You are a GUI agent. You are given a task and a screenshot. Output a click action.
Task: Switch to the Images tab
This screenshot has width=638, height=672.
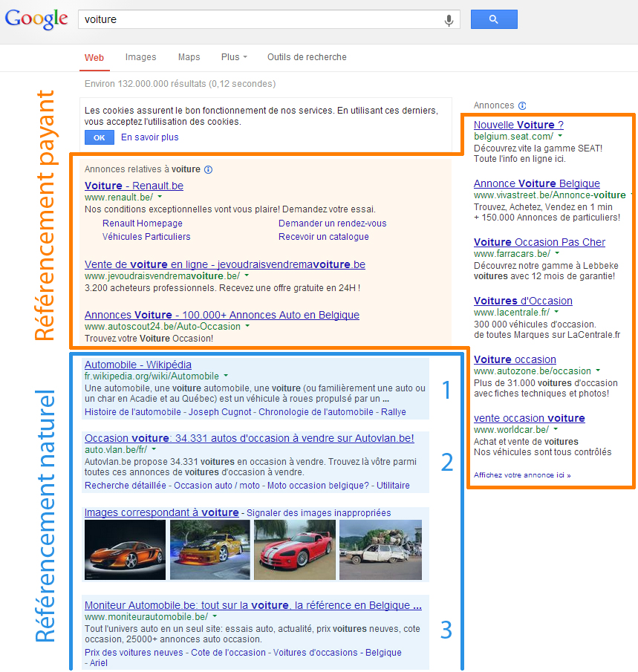click(x=140, y=57)
